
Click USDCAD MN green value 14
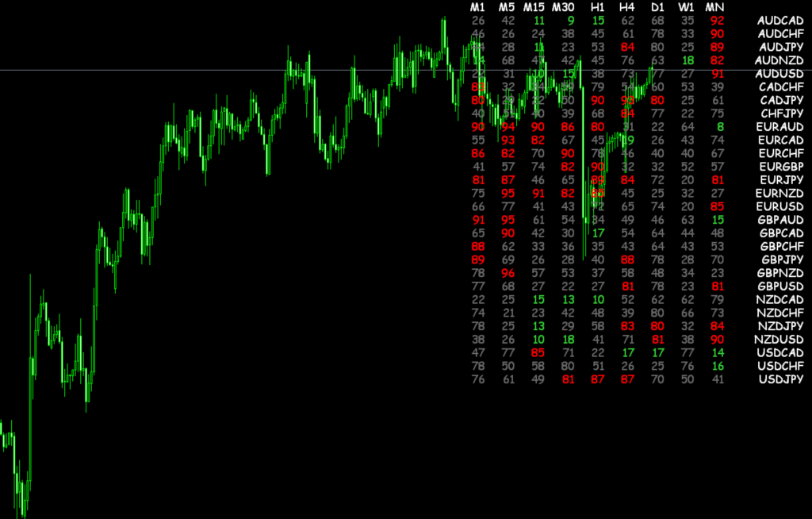click(x=717, y=353)
